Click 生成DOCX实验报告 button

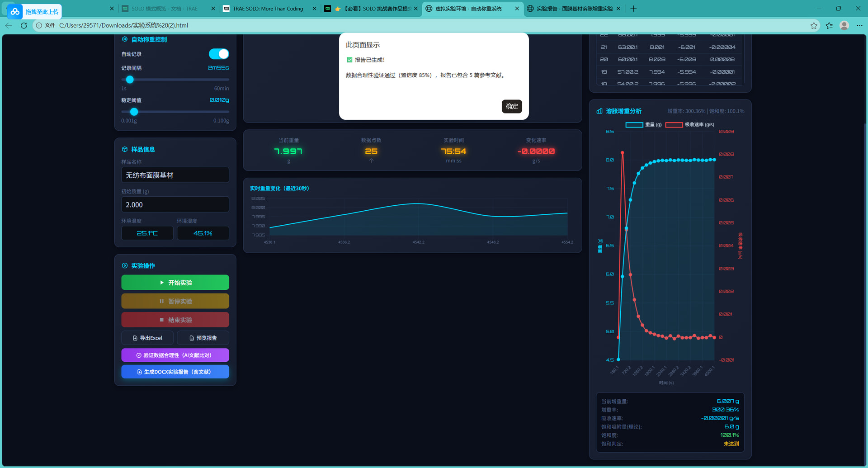coord(175,372)
